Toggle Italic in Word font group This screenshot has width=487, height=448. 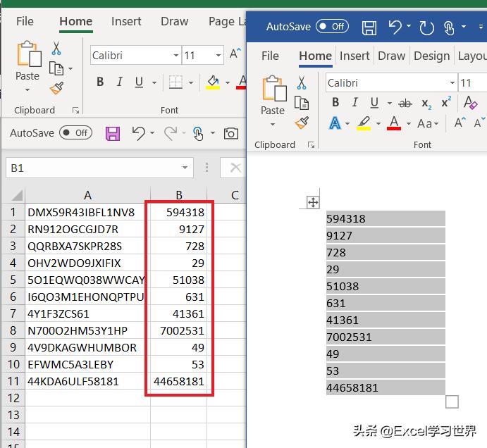click(x=355, y=102)
